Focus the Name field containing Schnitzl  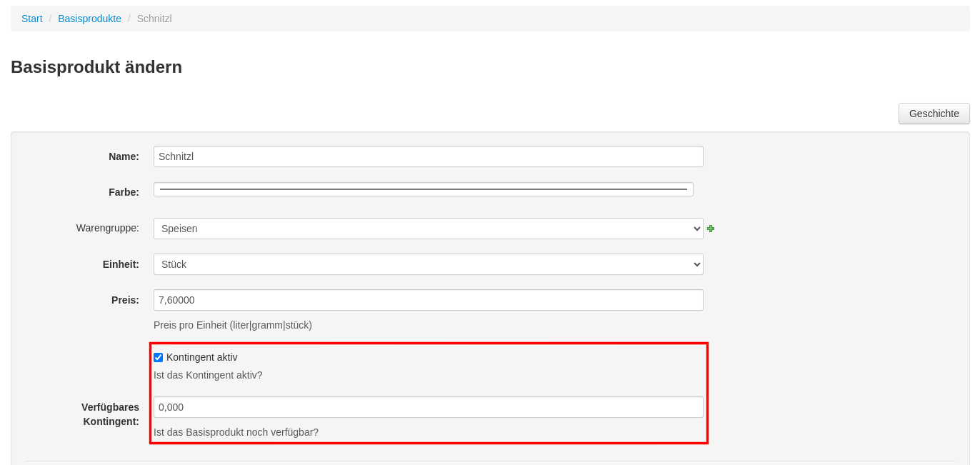[428, 156]
